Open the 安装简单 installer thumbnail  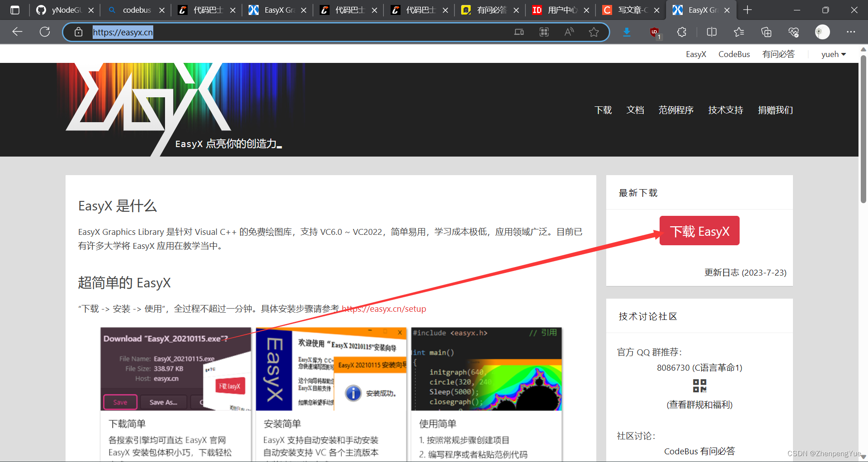[x=331, y=369]
